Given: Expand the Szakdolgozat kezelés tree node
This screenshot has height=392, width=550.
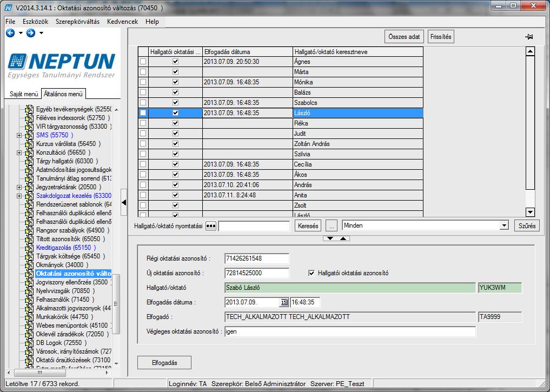Looking at the screenshot, I should pos(19,196).
